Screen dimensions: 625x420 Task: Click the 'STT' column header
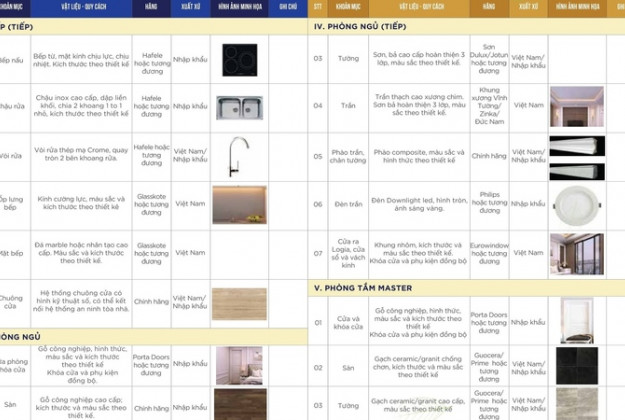[x=318, y=8]
